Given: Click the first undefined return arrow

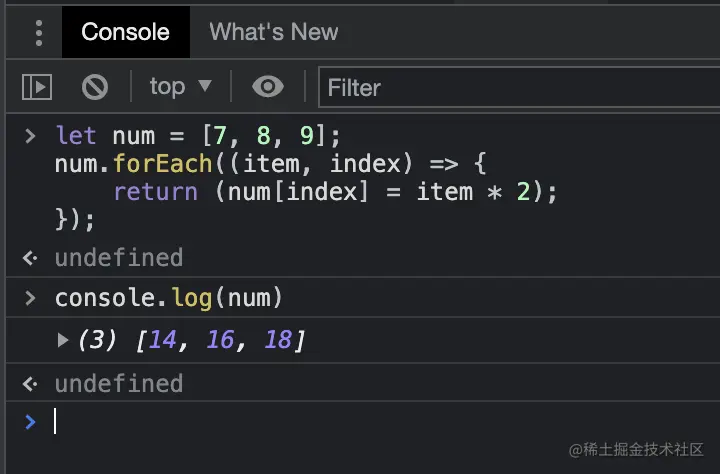Looking at the screenshot, I should pyautogui.click(x=30, y=258).
